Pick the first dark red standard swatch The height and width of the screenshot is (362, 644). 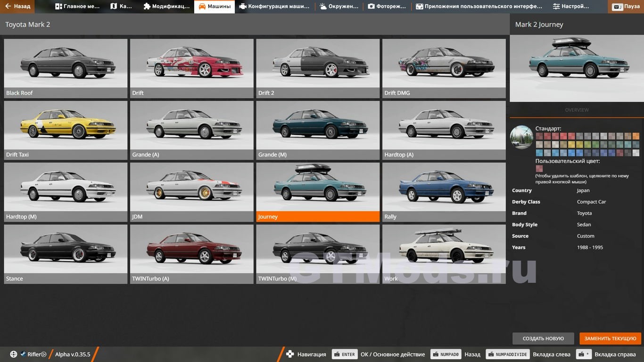click(539, 136)
